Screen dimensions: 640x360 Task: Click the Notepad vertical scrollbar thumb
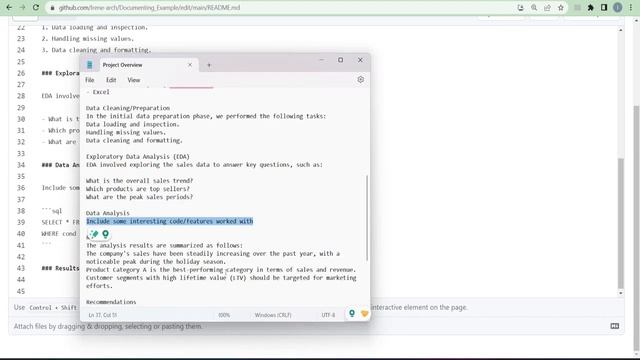[367, 218]
